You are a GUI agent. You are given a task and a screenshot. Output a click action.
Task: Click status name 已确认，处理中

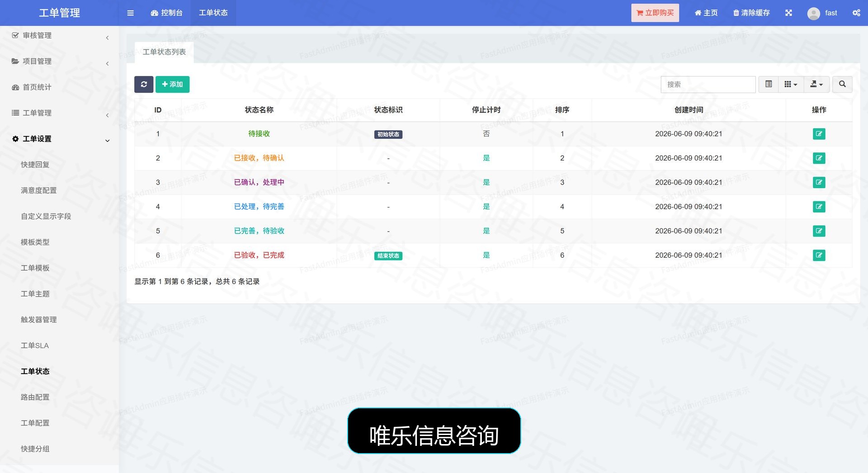tap(259, 182)
